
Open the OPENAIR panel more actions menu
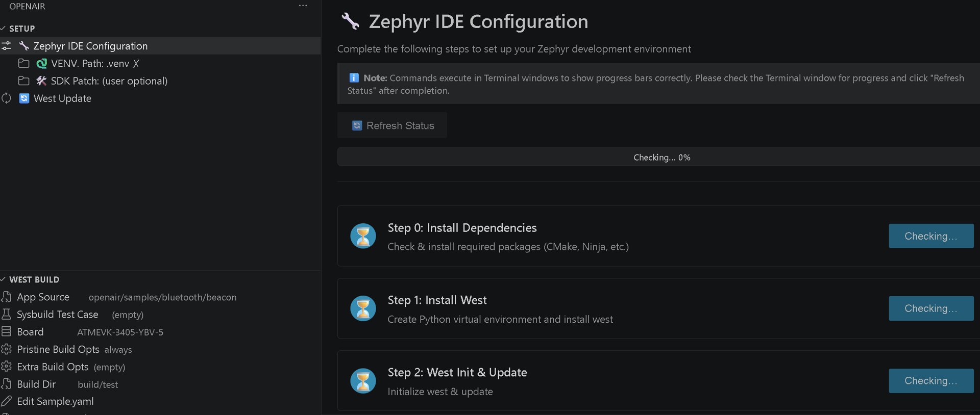tap(303, 6)
